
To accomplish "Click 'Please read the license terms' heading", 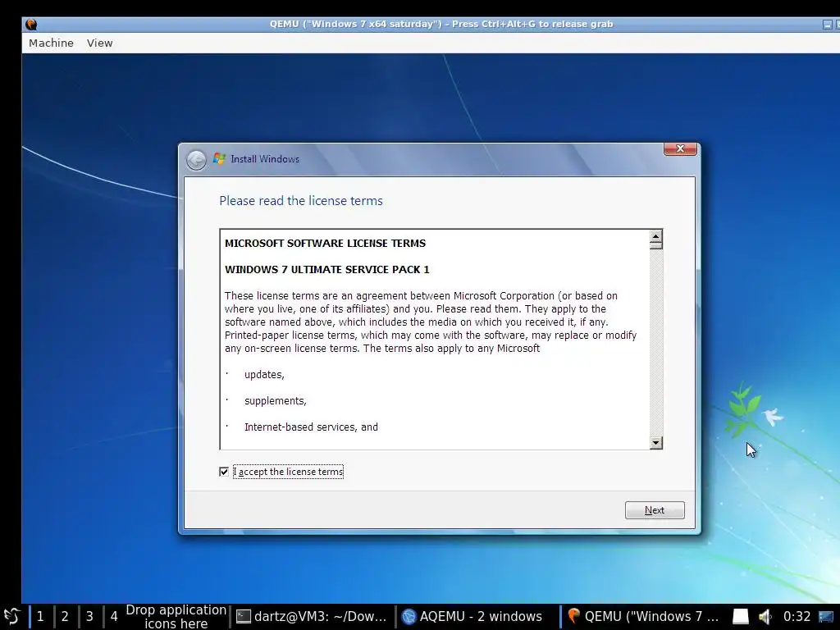I will click(301, 200).
